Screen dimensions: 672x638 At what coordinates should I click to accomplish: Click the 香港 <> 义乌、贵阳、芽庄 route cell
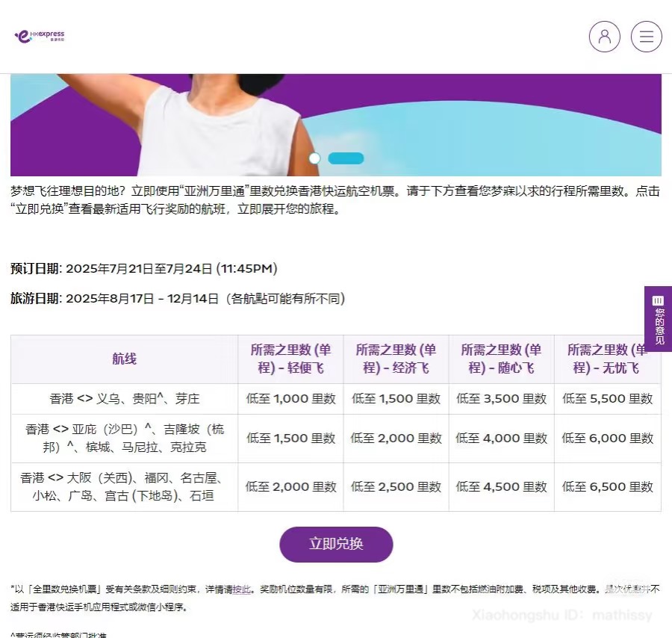tap(124, 399)
